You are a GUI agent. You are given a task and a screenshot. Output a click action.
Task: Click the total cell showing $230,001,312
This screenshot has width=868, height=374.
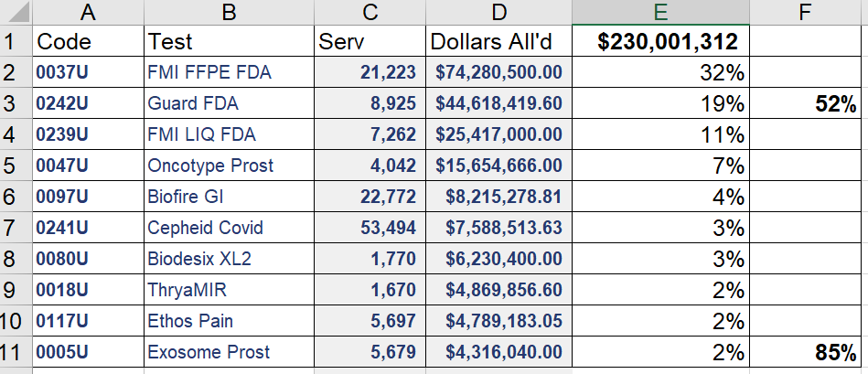point(660,41)
